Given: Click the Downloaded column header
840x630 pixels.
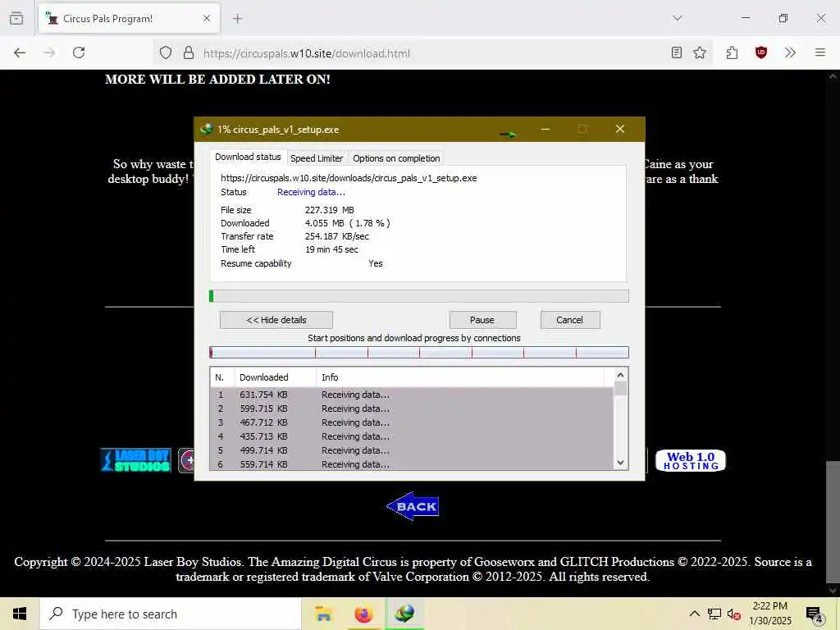Looking at the screenshot, I should (276, 377).
